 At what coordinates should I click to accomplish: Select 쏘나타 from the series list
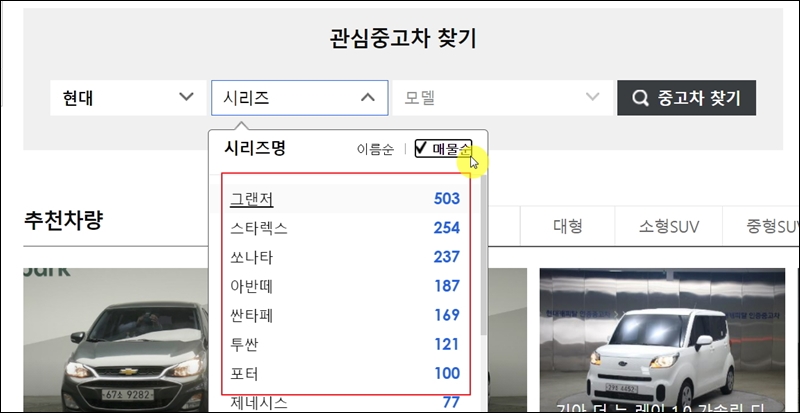click(252, 257)
